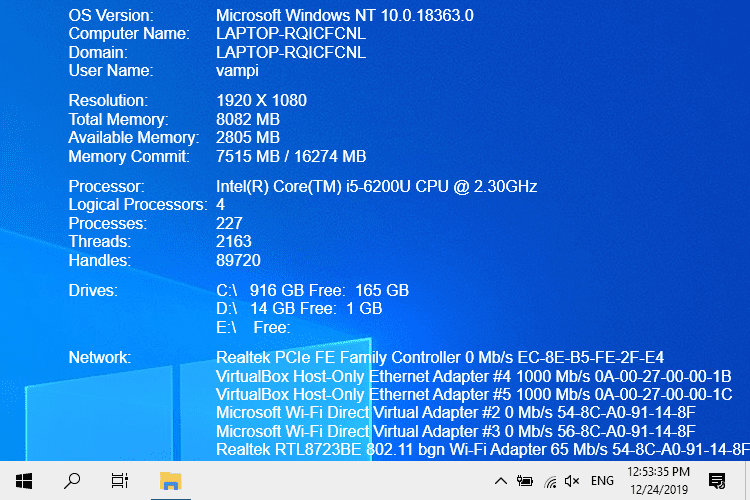Click 'Microsoft Wi-Fi Direct Virtual Adapter #3' line
This screenshot has width=750, height=500.
click(x=456, y=432)
